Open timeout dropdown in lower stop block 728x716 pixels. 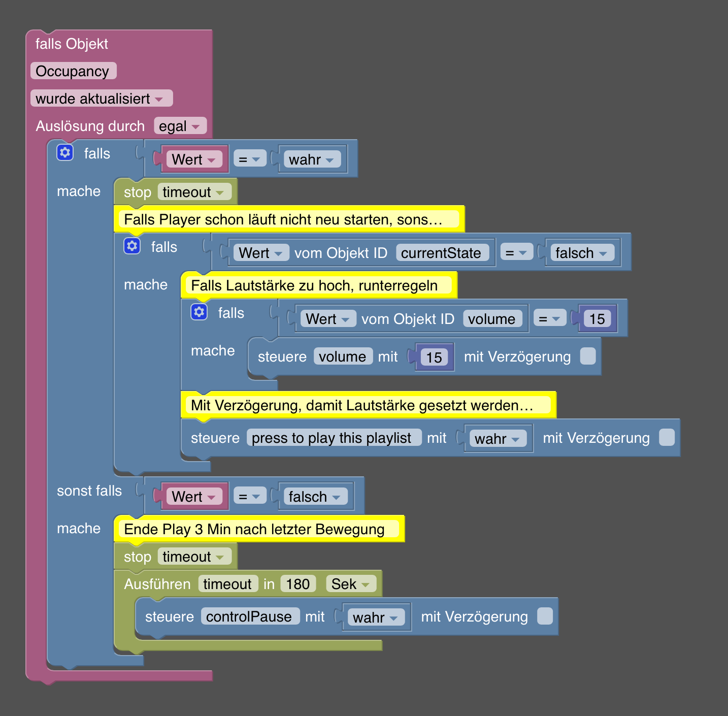(194, 557)
